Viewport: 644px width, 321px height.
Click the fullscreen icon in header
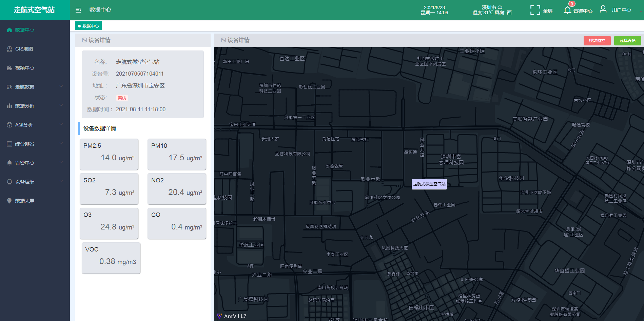point(535,10)
